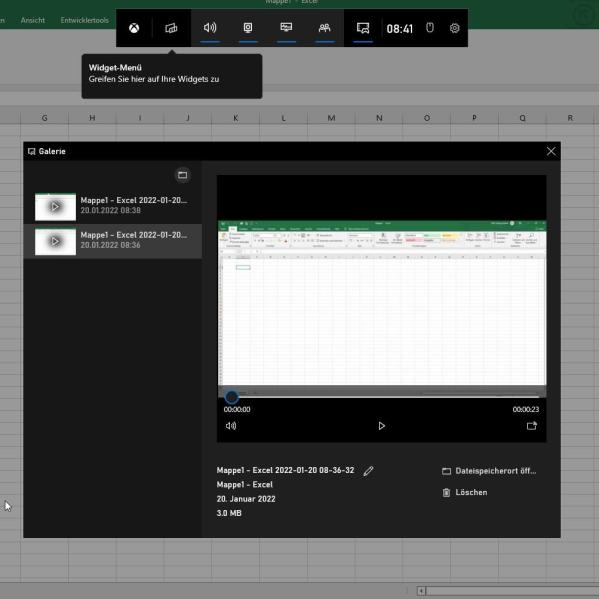The height and width of the screenshot is (599, 599).
Task: Click the 3.0 MB file size text
Action: tap(229, 513)
